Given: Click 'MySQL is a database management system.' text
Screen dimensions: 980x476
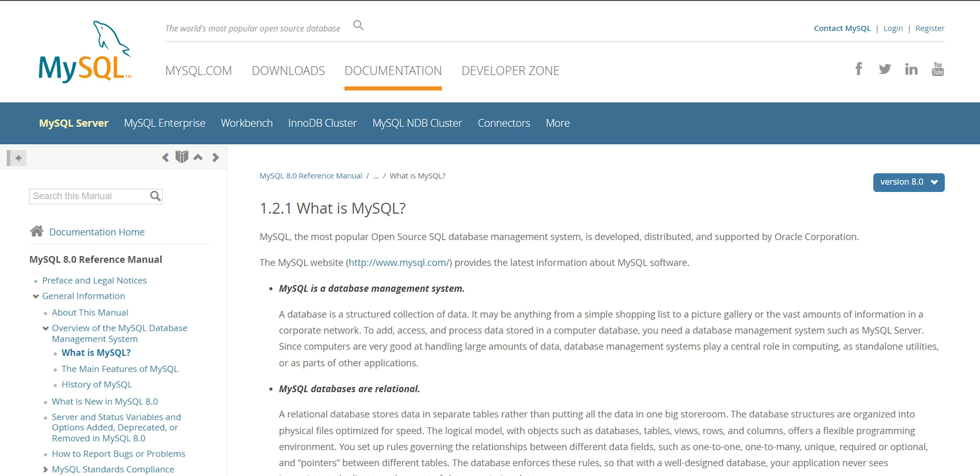Looking at the screenshot, I should [x=371, y=289].
